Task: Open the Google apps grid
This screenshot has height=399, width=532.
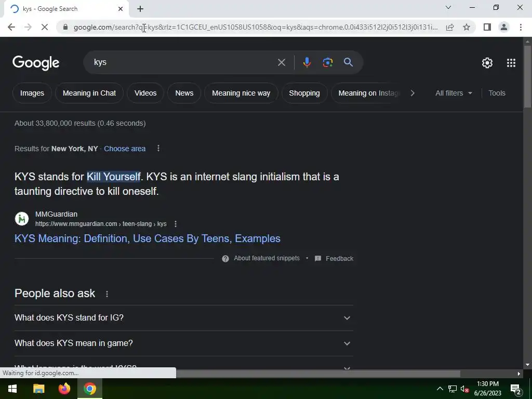Action: coord(511,63)
